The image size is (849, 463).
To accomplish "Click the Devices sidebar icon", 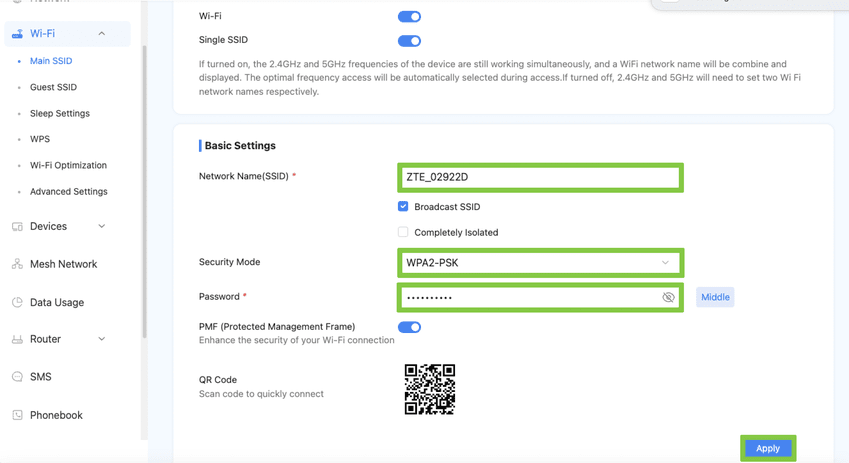I will pos(17,227).
